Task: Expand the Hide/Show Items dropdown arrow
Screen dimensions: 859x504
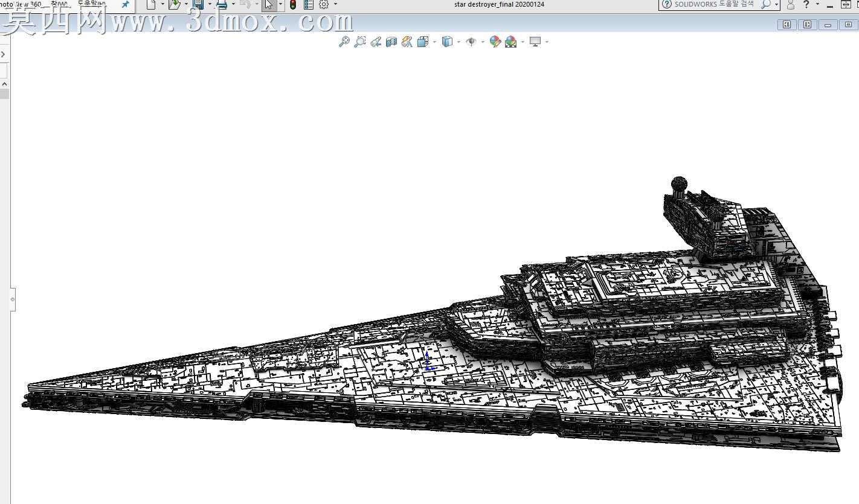Action: 483,42
